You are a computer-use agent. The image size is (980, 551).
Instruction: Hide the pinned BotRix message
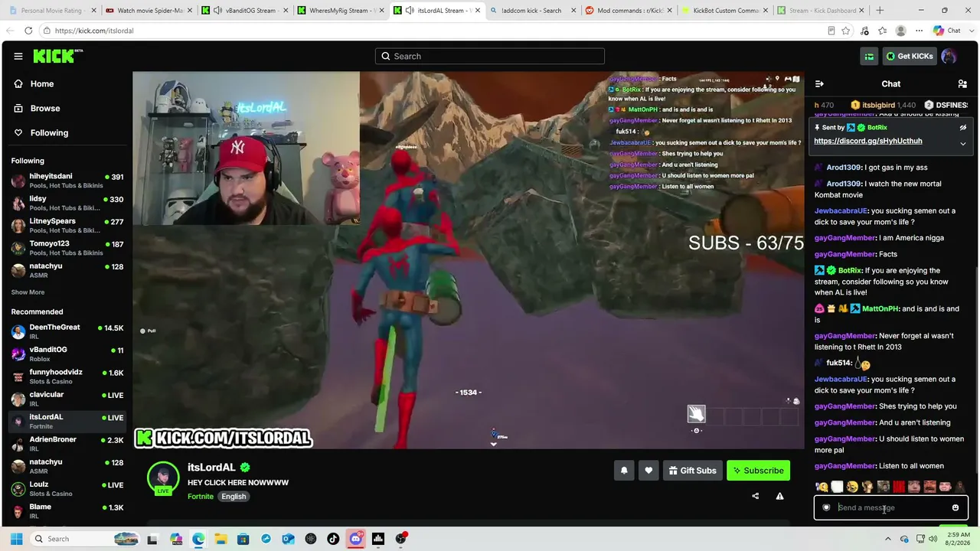[x=963, y=128]
